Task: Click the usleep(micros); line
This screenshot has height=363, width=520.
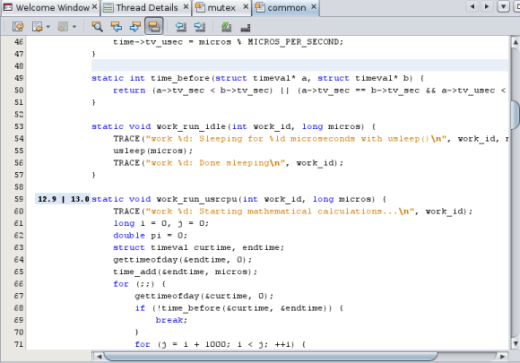Action: point(153,151)
